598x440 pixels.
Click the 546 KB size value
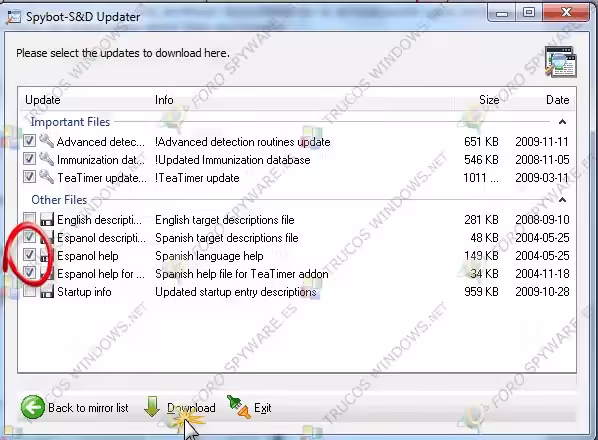tap(481, 160)
